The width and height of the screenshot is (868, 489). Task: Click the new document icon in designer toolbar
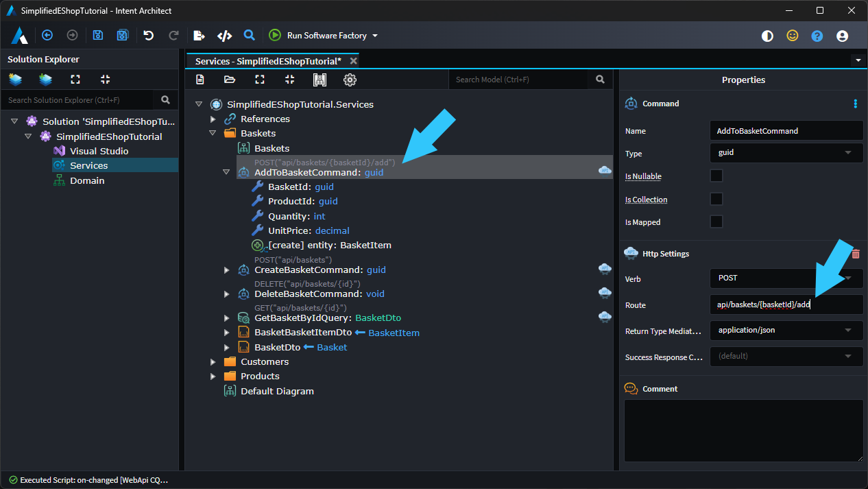point(200,80)
